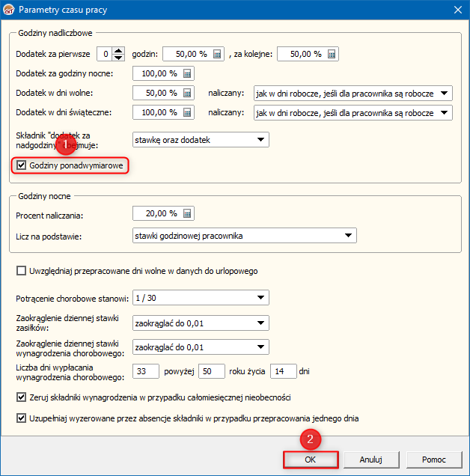Click the hours count field showing 0
470x476 pixels.
coord(105,54)
